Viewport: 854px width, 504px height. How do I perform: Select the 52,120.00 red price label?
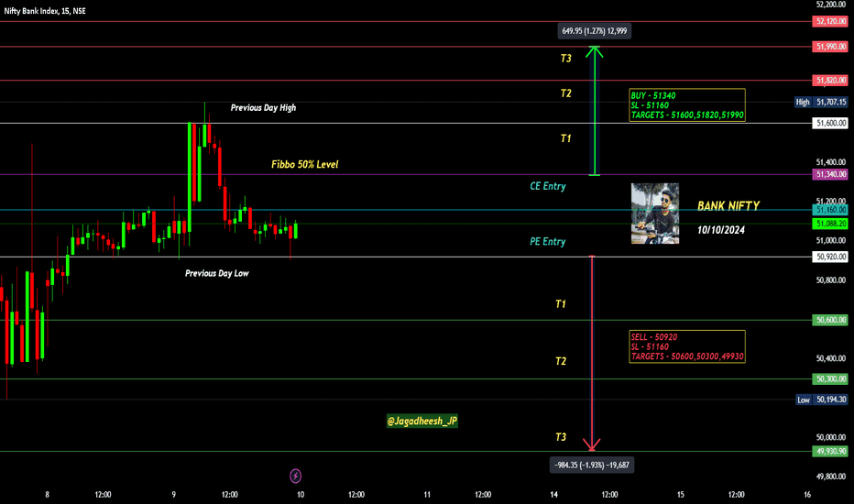(x=830, y=21)
